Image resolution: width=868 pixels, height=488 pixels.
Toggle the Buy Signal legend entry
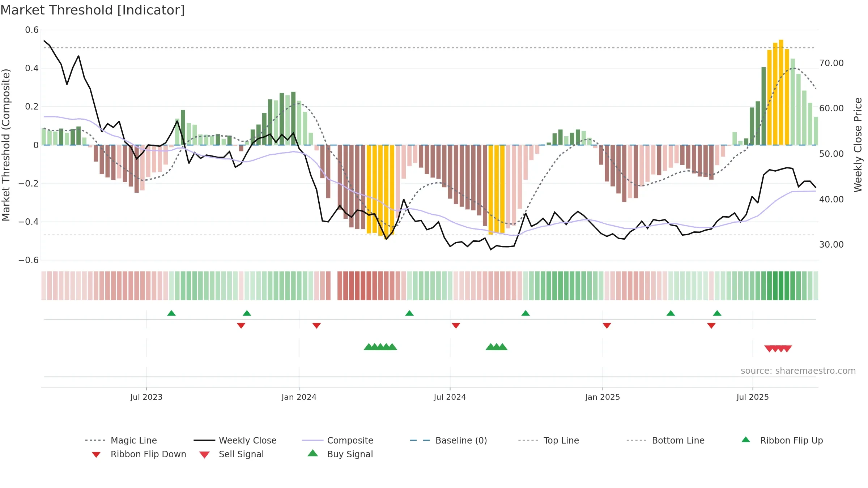pos(340,454)
